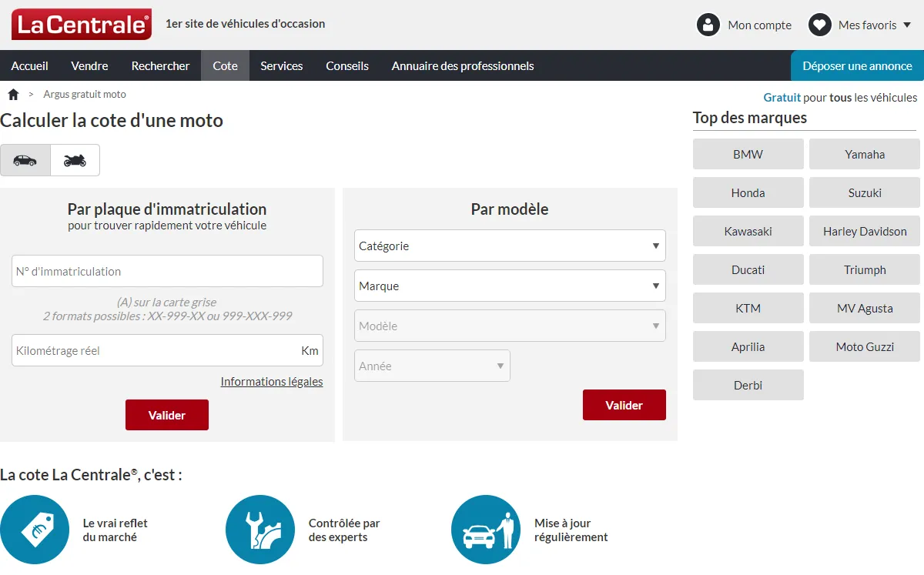This screenshot has width=924, height=575.
Task: Validate the Par modèle form
Action: tap(624, 405)
